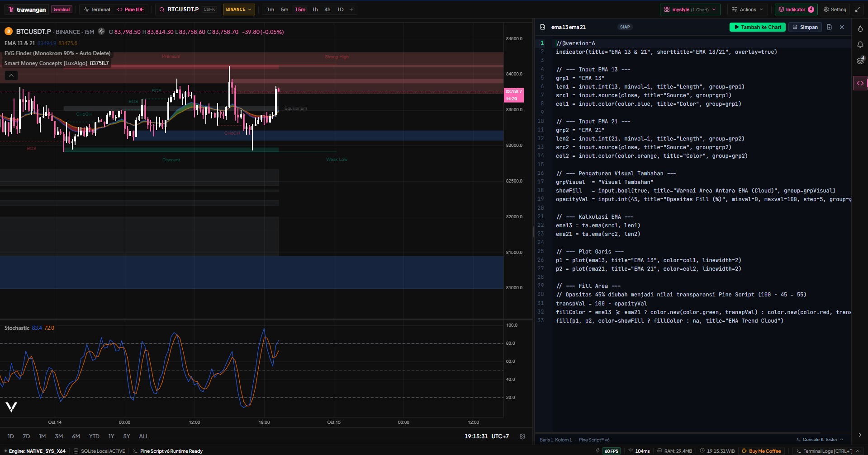Viewport: 868px width, 455px height.
Task: Select the 1m timeframe
Action: coord(270,9)
